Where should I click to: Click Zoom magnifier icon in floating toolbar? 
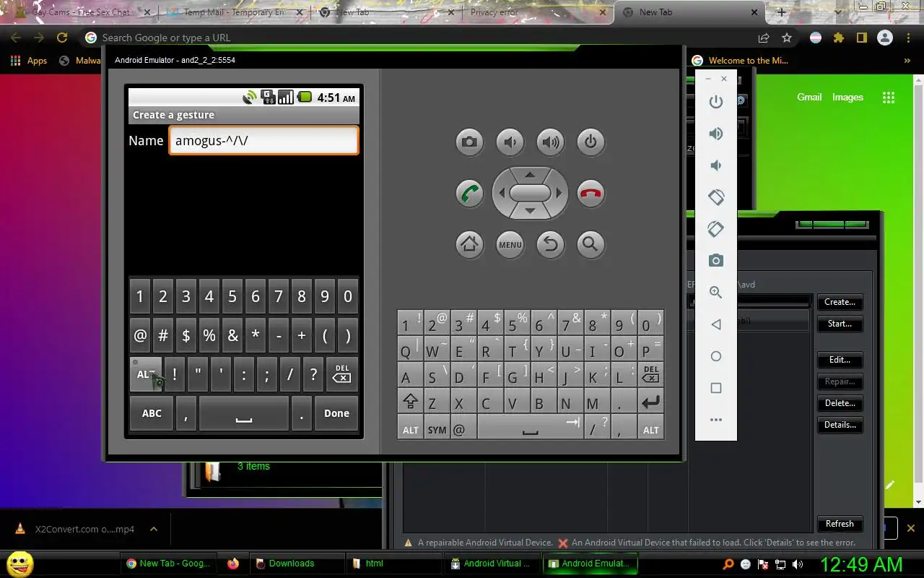click(x=715, y=293)
